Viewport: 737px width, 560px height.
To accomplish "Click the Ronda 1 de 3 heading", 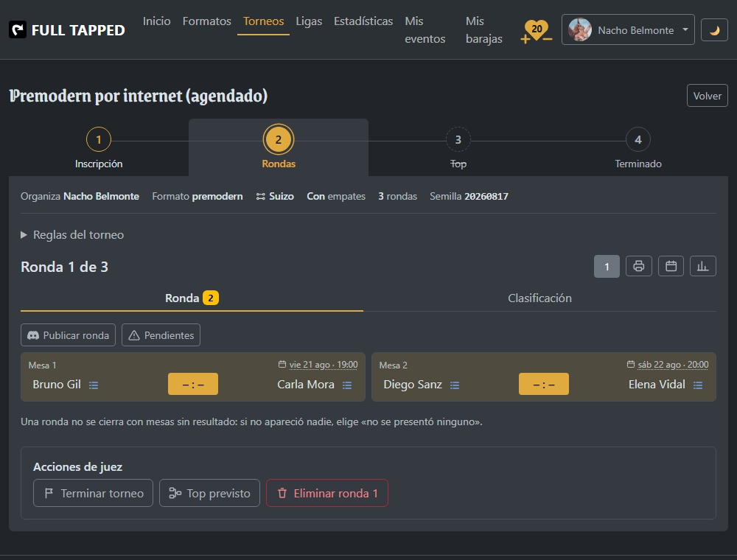I will (64, 267).
